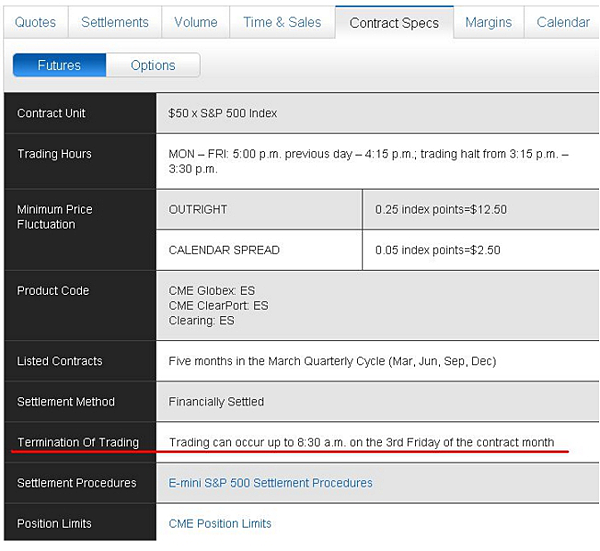This screenshot has width=600, height=551.
Task: Open the Quotes tab
Action: 36,22
